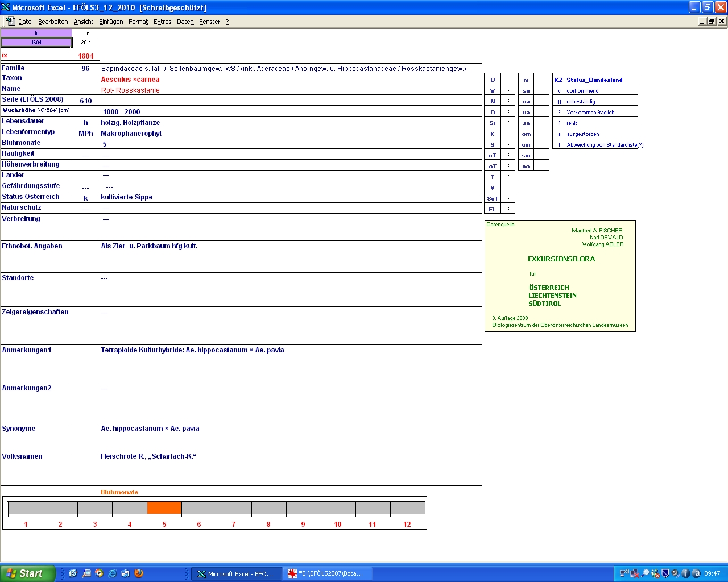Click the Synonyme value Ae. hippocastanum × Ae. pavia
728x582 pixels.
[150, 429]
